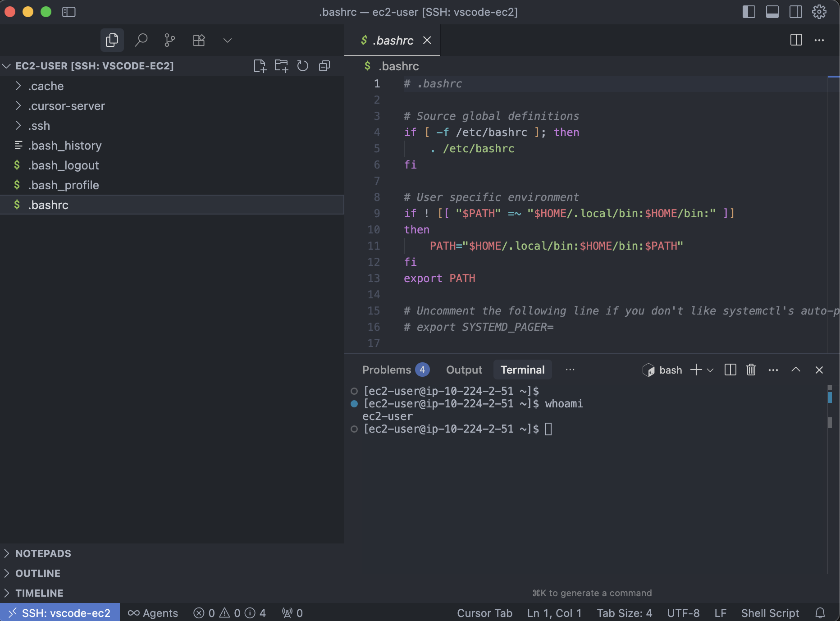Open settings gear in title bar

point(819,12)
